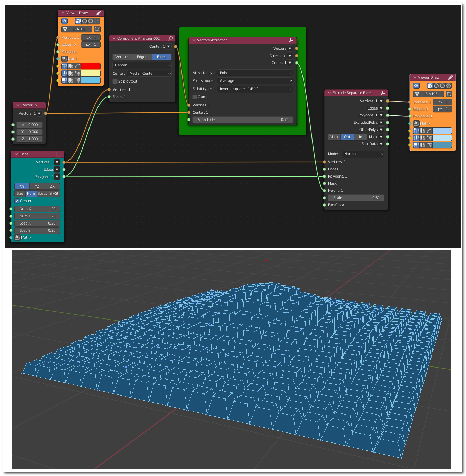Choose Size mode in Plane node
This screenshot has height=476, width=466.
20,193
